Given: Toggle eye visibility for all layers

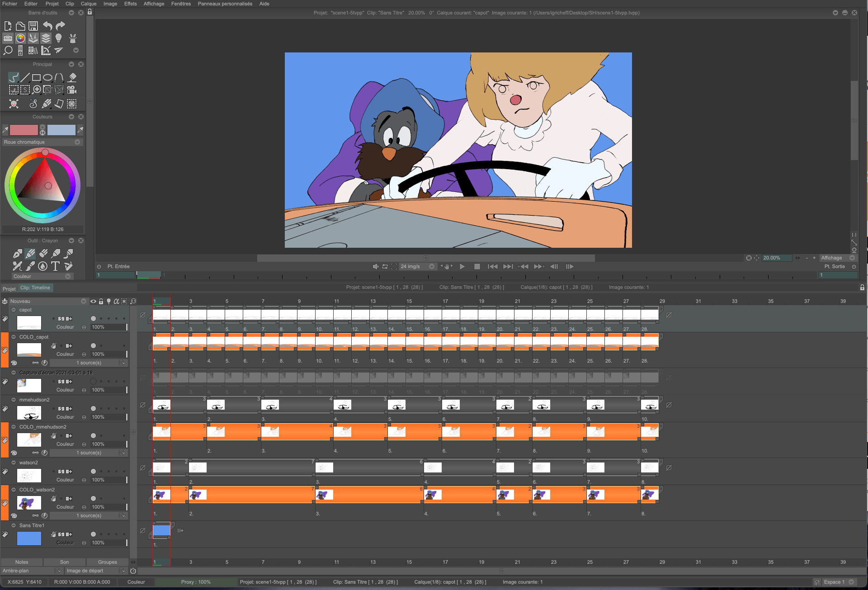Looking at the screenshot, I should click(x=93, y=301).
